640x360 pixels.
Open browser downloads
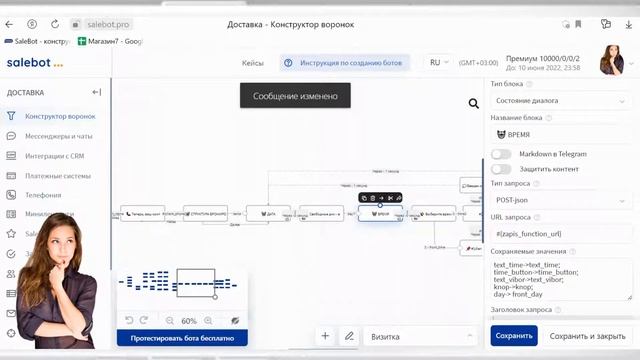pyautogui.click(x=629, y=24)
